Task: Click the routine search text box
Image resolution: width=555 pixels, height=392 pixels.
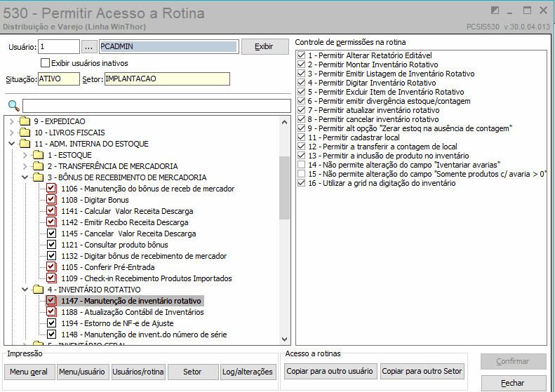Action: point(156,106)
